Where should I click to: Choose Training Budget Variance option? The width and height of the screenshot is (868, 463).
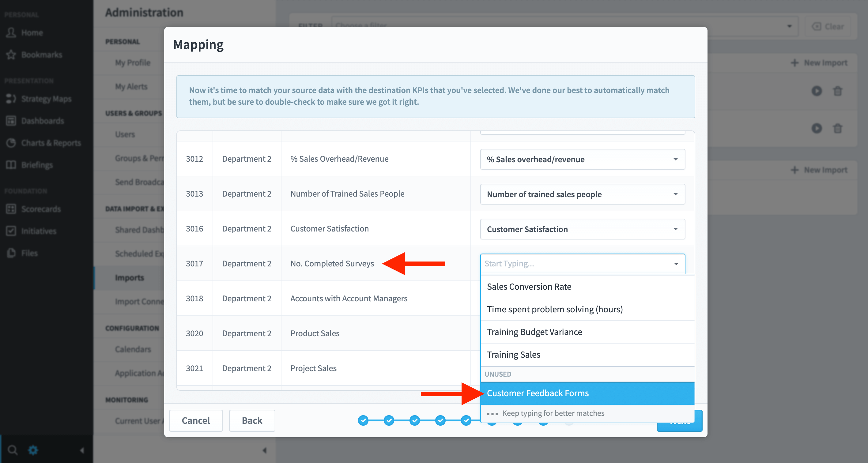tap(587, 332)
